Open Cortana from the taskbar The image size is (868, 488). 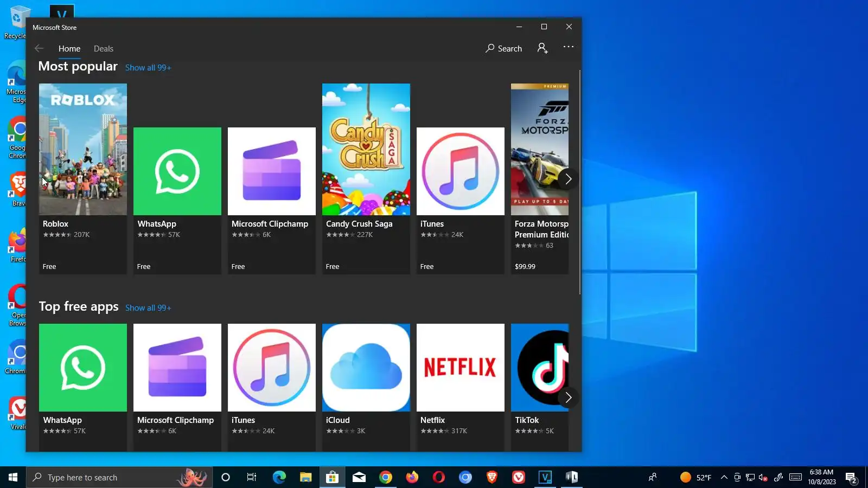pos(226,477)
